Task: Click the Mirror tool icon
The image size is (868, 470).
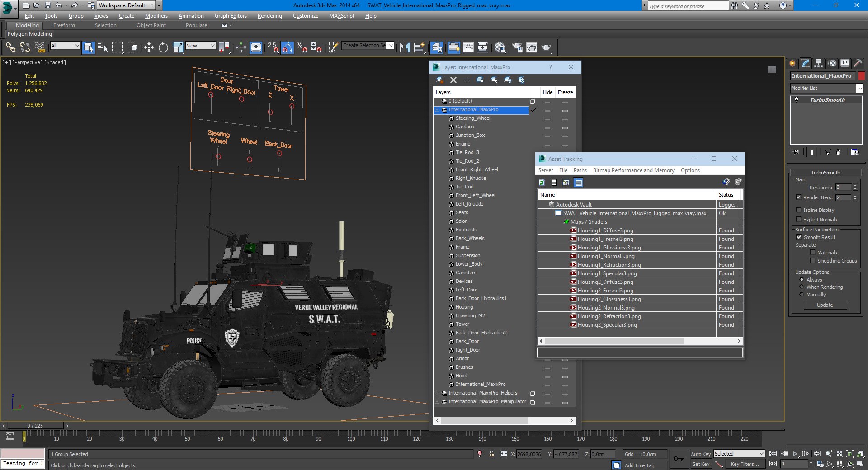Action: [405, 47]
